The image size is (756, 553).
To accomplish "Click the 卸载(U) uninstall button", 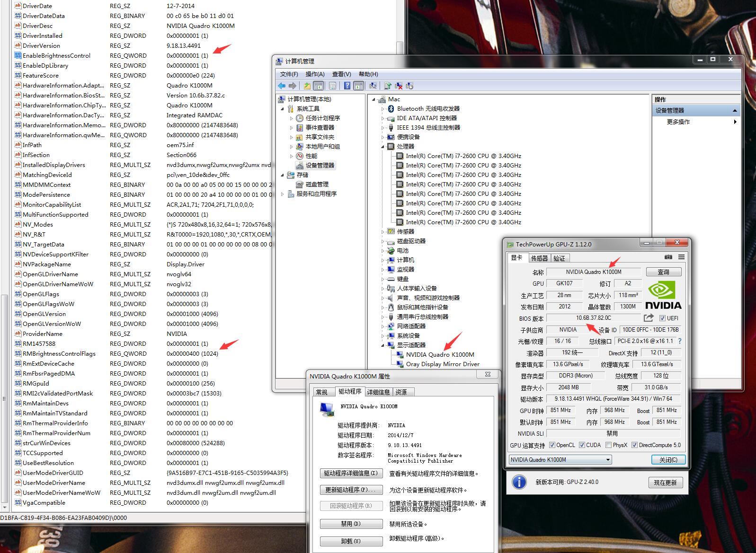I will 351,541.
